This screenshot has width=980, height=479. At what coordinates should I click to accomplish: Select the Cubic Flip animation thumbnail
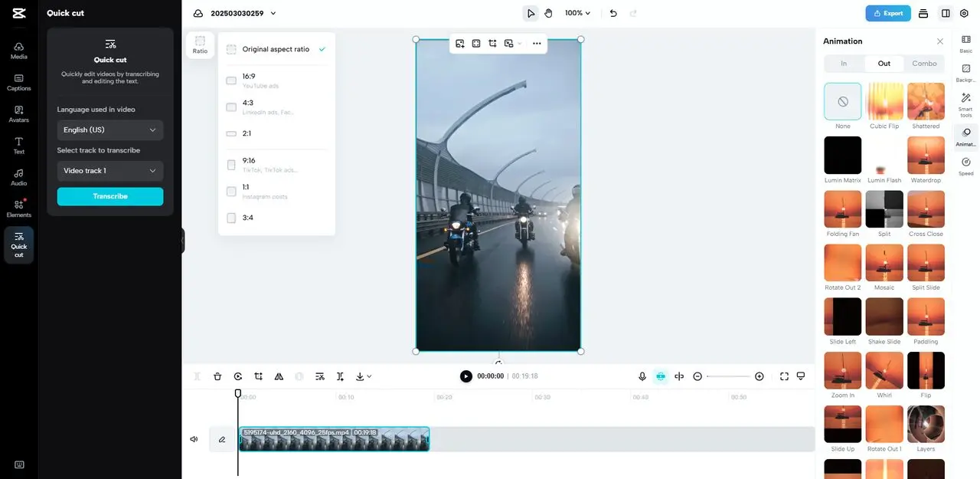(x=884, y=101)
